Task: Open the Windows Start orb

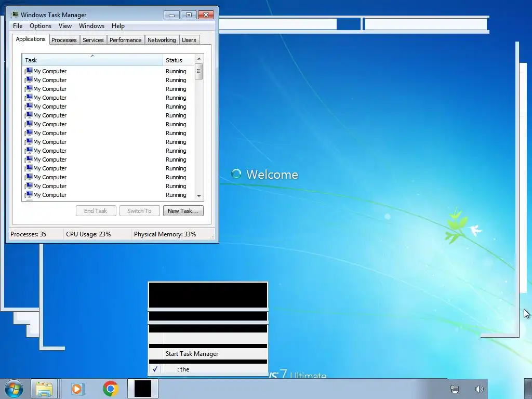Action: [x=14, y=389]
